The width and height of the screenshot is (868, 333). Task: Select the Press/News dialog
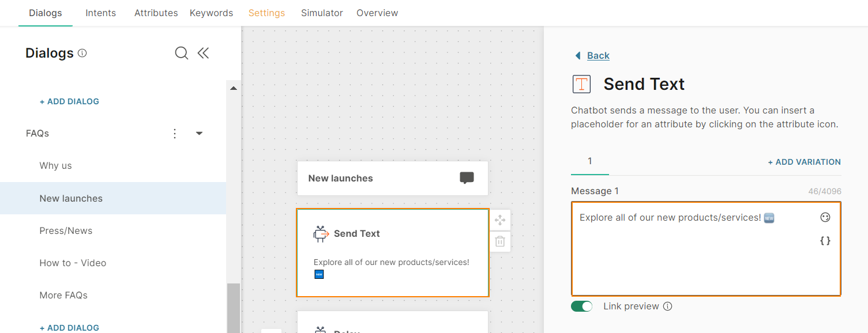coord(66,230)
